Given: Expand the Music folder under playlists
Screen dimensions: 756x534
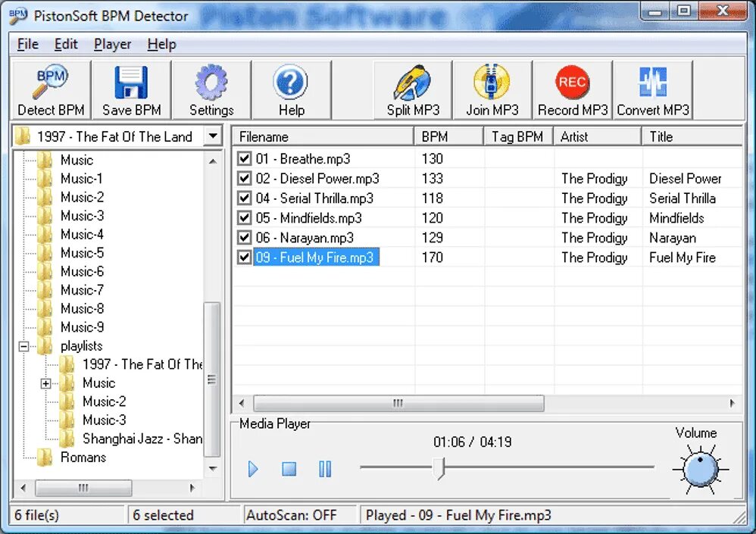Looking at the screenshot, I should tap(45, 383).
